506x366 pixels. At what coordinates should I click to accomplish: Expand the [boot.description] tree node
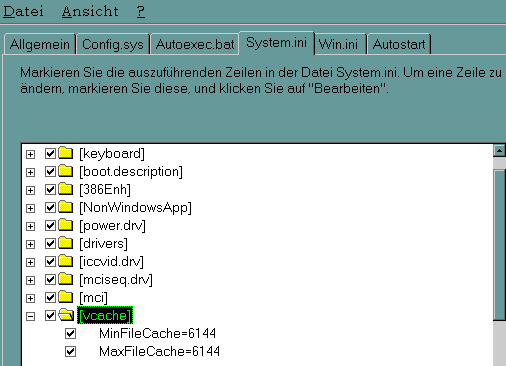coord(30,172)
